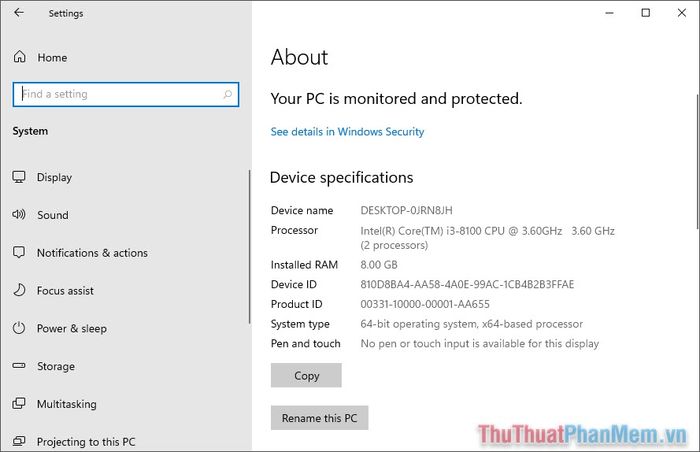
Task: Click the Power & sleep icon
Action: pyautogui.click(x=19, y=328)
